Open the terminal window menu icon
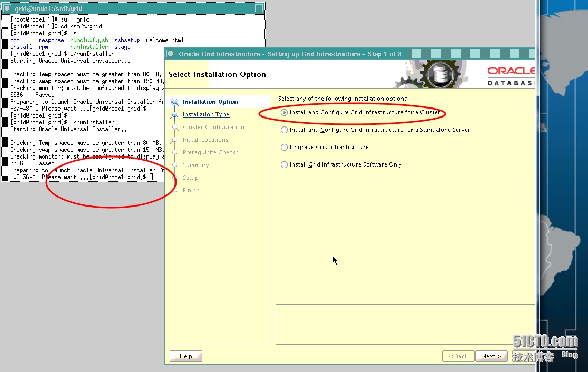Image resolution: width=588 pixels, height=372 pixels. click(x=7, y=8)
